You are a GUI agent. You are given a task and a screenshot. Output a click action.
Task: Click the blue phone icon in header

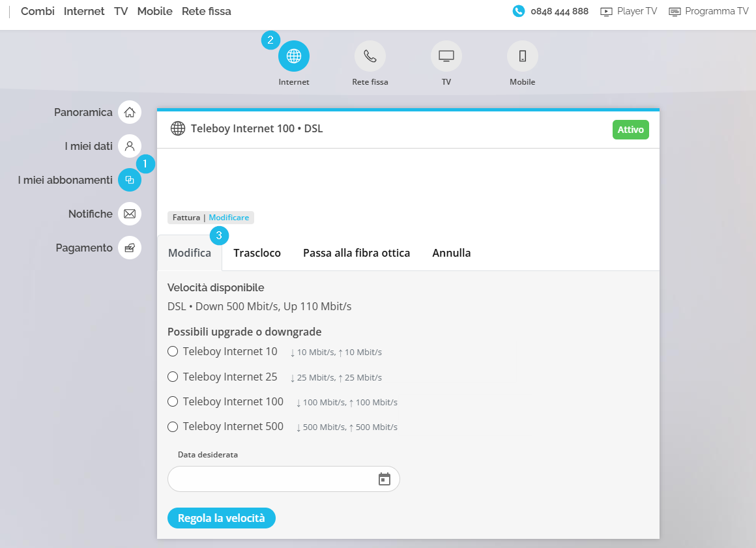(518, 11)
